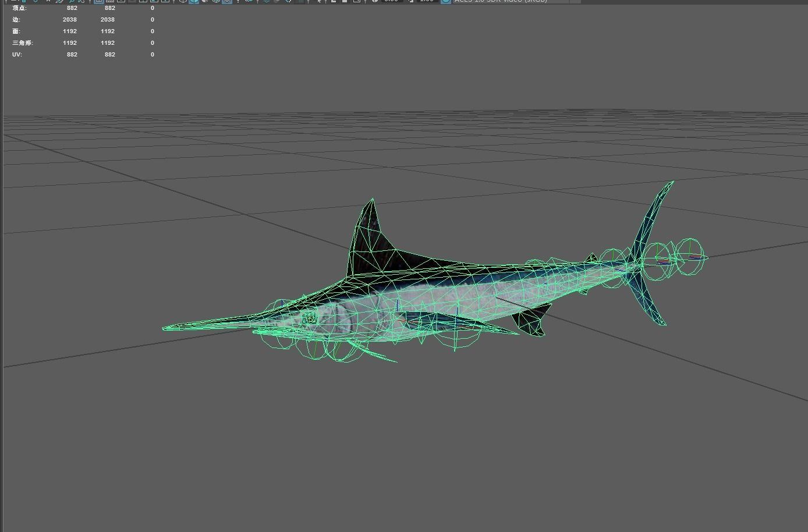Click the zero value in the UV row
Image resolution: width=808 pixels, height=532 pixels.
tap(153, 55)
